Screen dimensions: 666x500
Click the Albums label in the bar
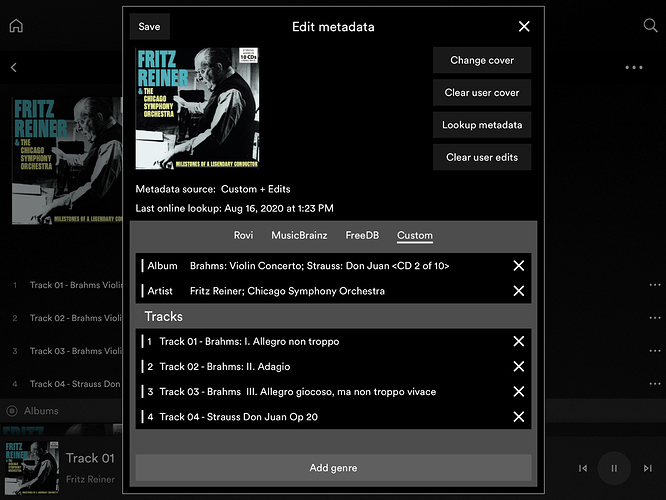41,411
